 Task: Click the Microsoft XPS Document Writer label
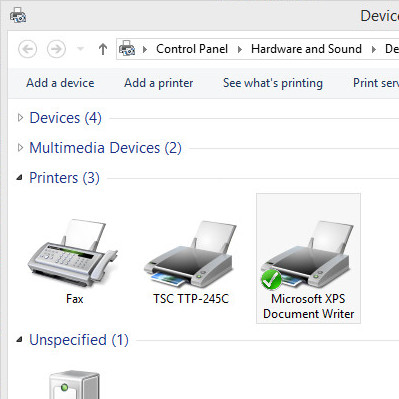[308, 306]
